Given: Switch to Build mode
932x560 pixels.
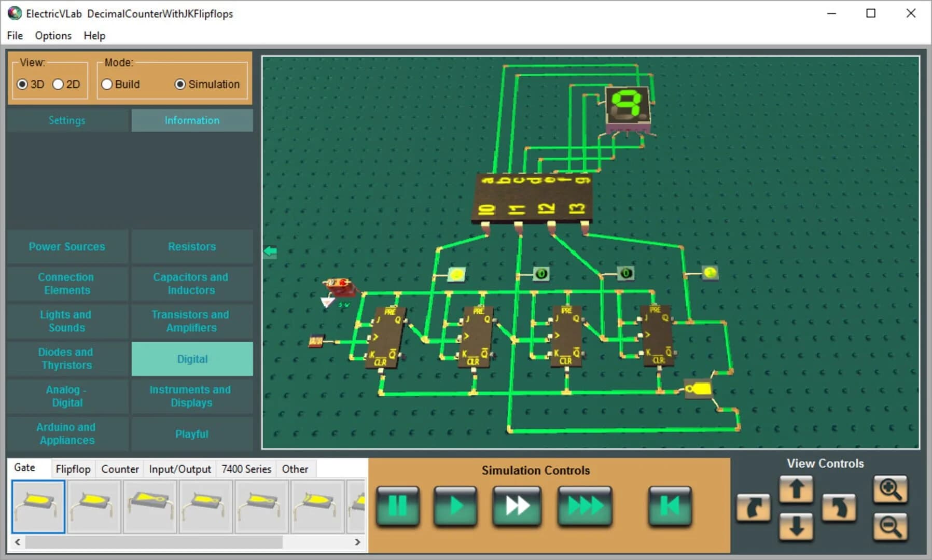Looking at the screenshot, I should pyautogui.click(x=107, y=84).
